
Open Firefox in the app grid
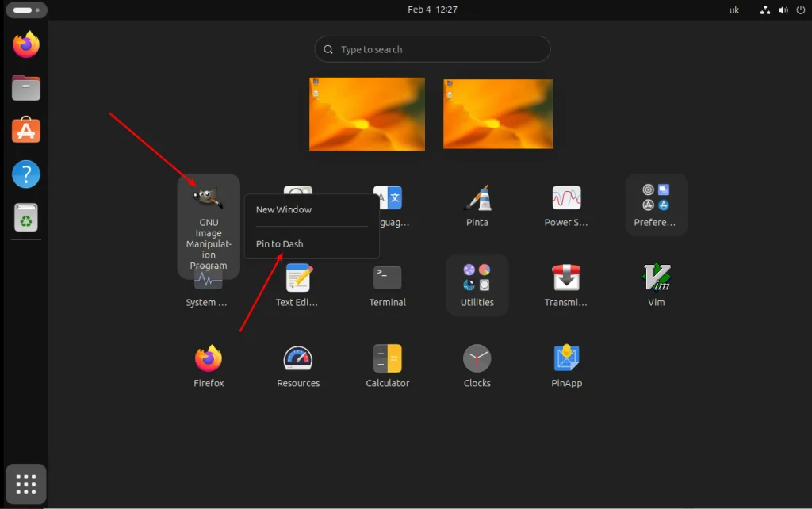coord(209,358)
